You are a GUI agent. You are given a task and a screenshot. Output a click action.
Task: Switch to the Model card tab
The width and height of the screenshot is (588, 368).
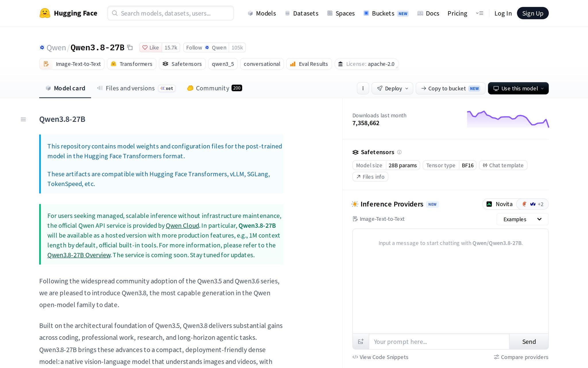(x=65, y=88)
